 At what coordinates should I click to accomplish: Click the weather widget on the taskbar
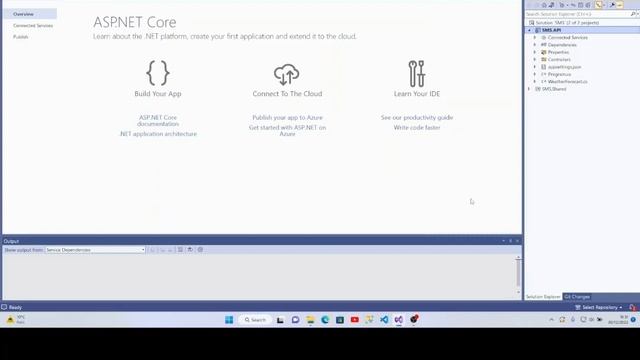pos(16,320)
